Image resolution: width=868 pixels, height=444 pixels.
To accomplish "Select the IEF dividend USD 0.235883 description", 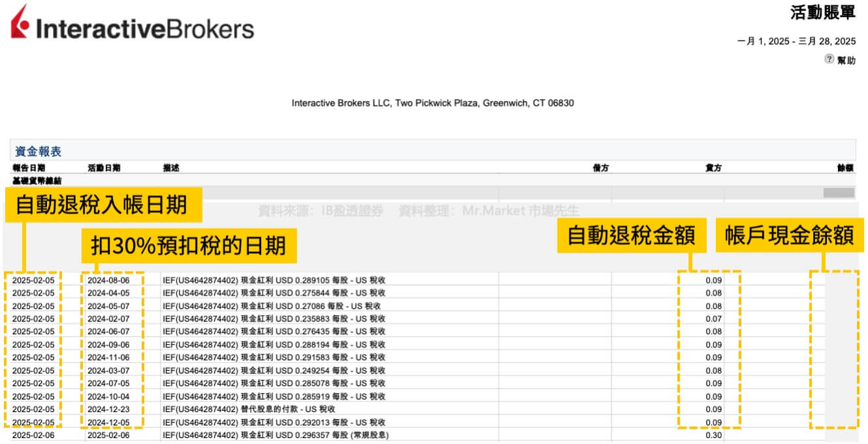I will (x=274, y=319).
